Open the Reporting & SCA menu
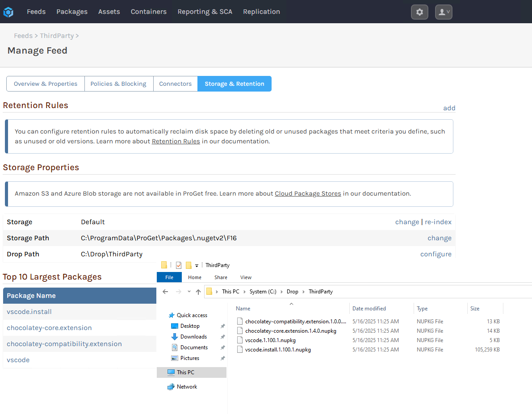The height and width of the screenshot is (414, 532). (205, 12)
